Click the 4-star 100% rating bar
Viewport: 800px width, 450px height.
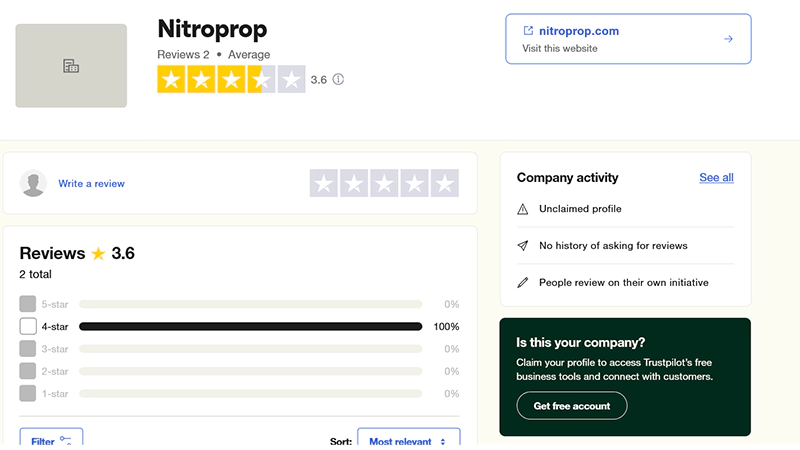(250, 327)
